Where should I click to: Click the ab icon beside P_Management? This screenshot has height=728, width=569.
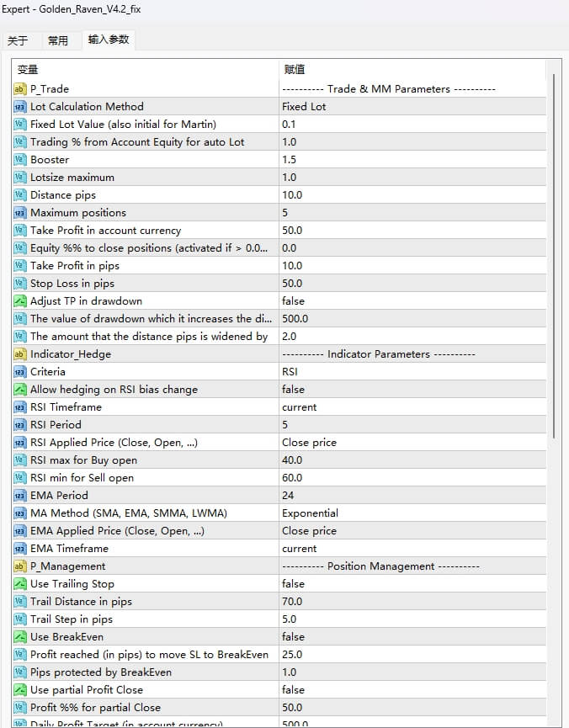[19, 566]
